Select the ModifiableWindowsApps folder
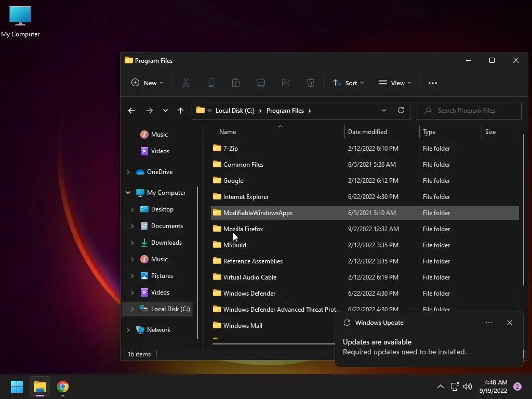Viewport: 532px width, 399px height. (365, 212)
